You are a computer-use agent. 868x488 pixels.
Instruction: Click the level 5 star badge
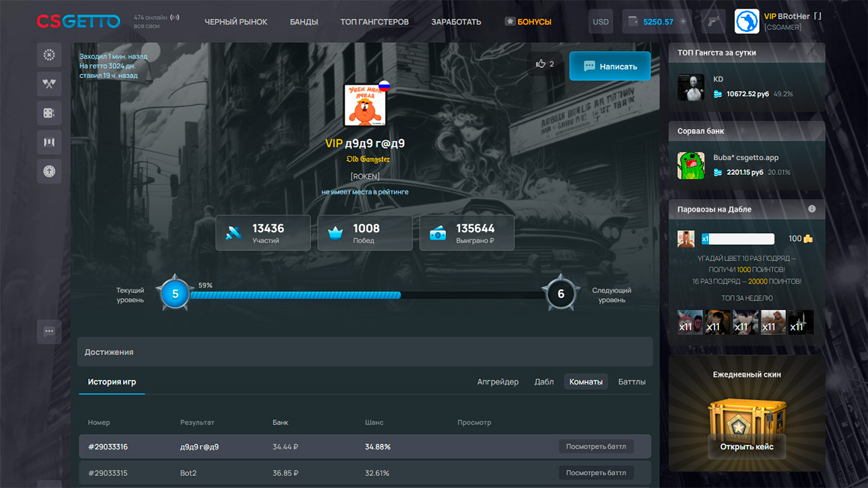click(175, 293)
